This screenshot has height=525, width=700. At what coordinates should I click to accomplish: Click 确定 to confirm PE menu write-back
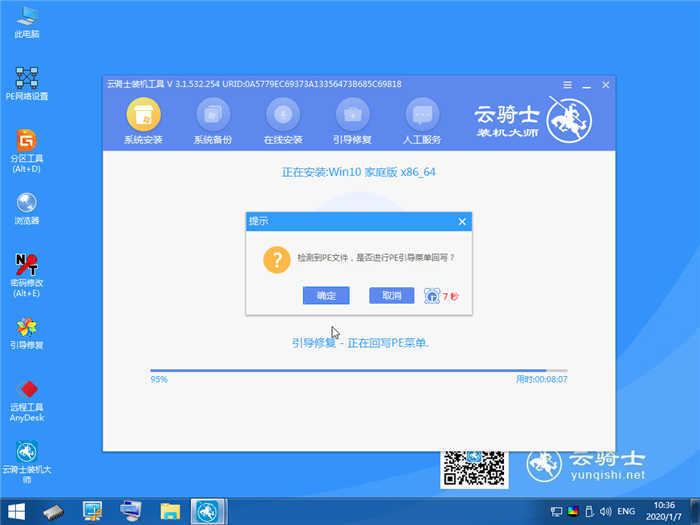326,295
